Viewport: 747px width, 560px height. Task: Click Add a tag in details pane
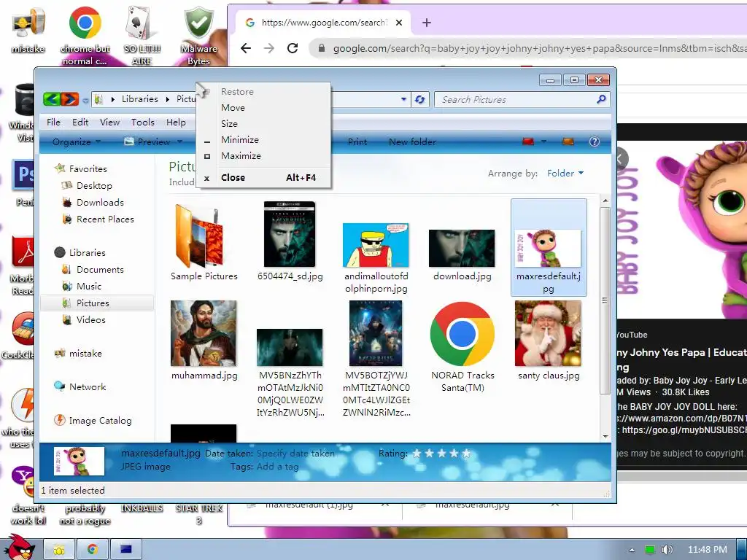tap(278, 467)
